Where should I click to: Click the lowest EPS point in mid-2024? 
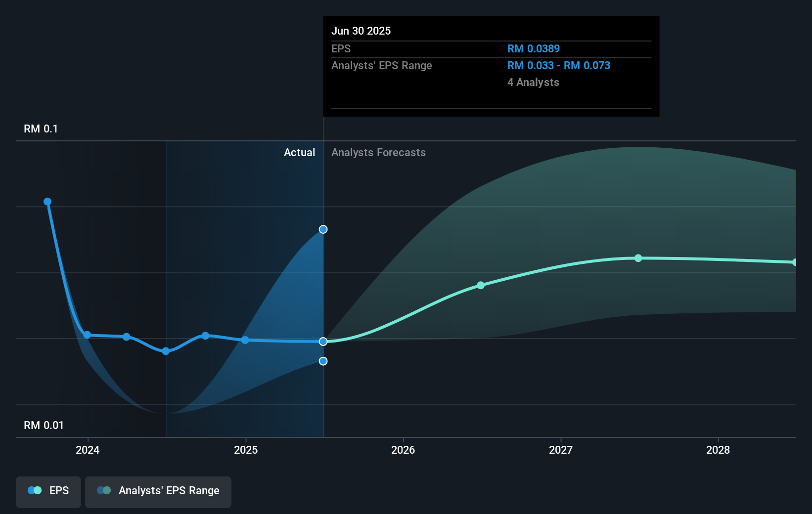point(166,351)
